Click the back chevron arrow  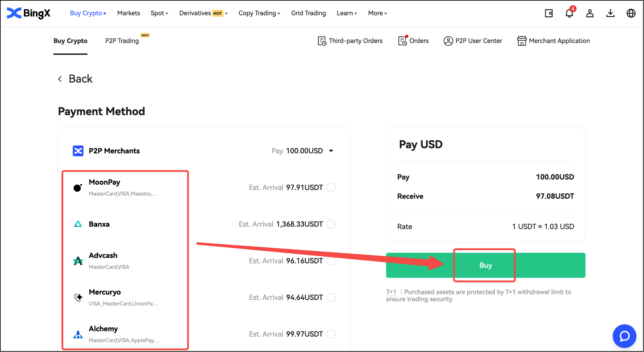(x=60, y=79)
